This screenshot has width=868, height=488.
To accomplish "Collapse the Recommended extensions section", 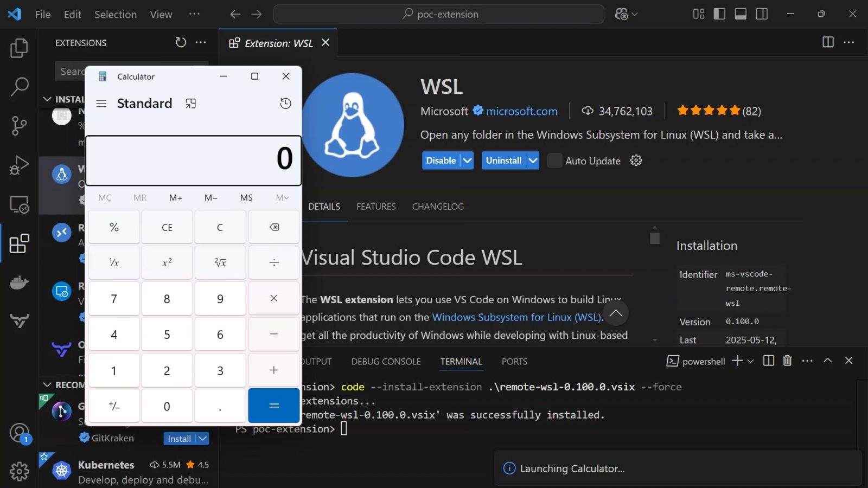I will click(x=47, y=384).
